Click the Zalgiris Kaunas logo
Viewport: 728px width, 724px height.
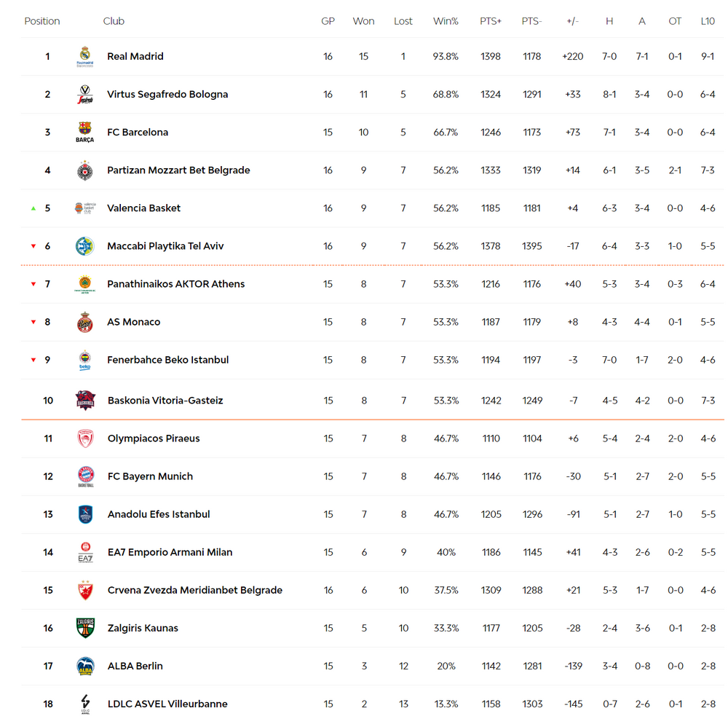[85, 628]
